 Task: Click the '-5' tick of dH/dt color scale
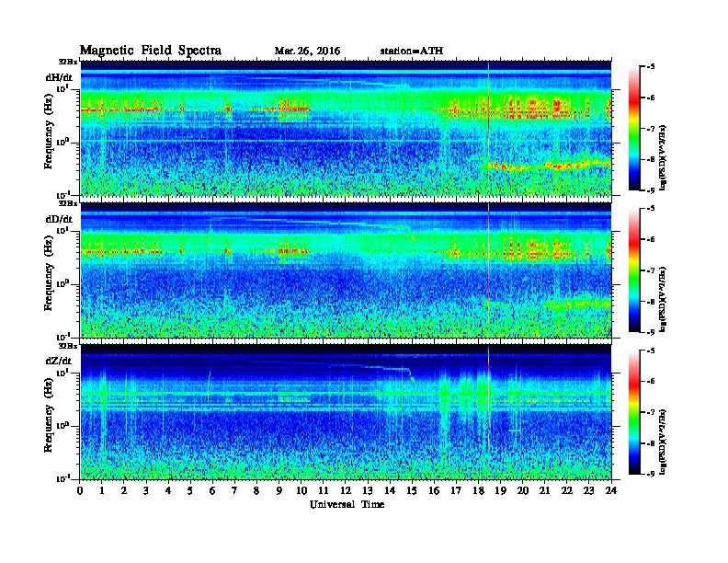(651, 67)
